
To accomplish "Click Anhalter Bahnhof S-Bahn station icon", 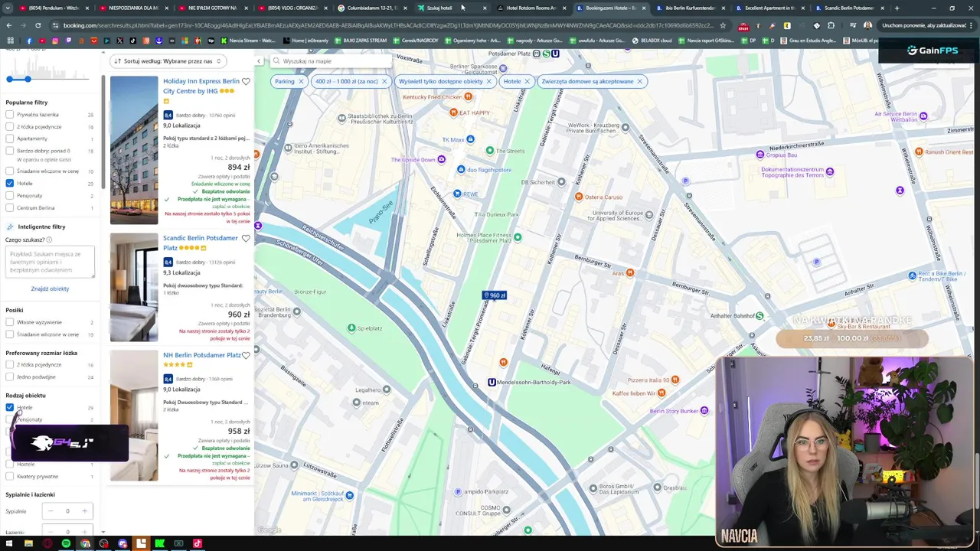I will click(759, 316).
